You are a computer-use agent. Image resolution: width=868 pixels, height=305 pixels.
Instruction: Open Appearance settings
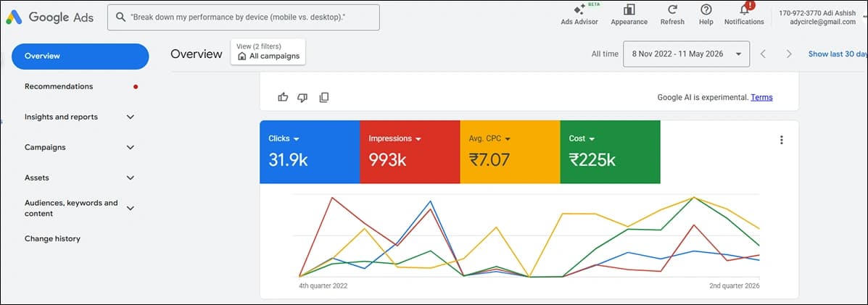(629, 14)
